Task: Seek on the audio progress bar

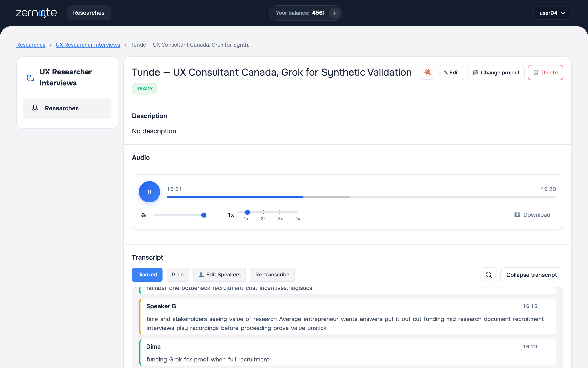Action: (x=361, y=197)
